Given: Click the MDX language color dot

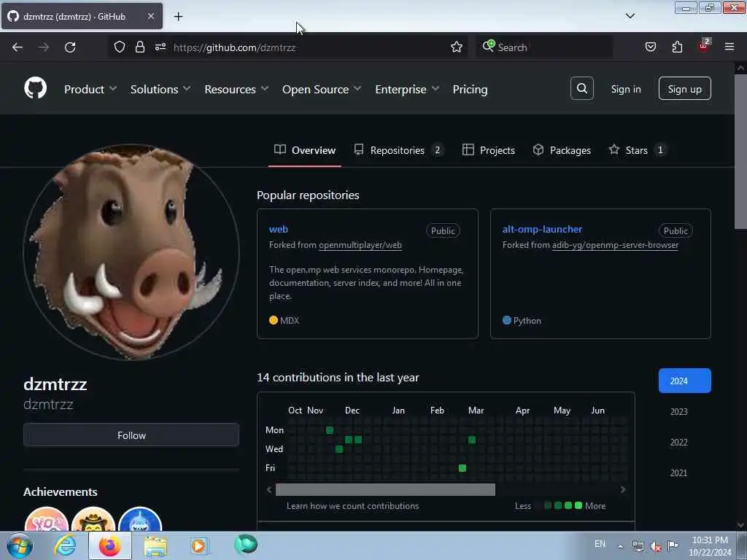Looking at the screenshot, I should [x=274, y=320].
